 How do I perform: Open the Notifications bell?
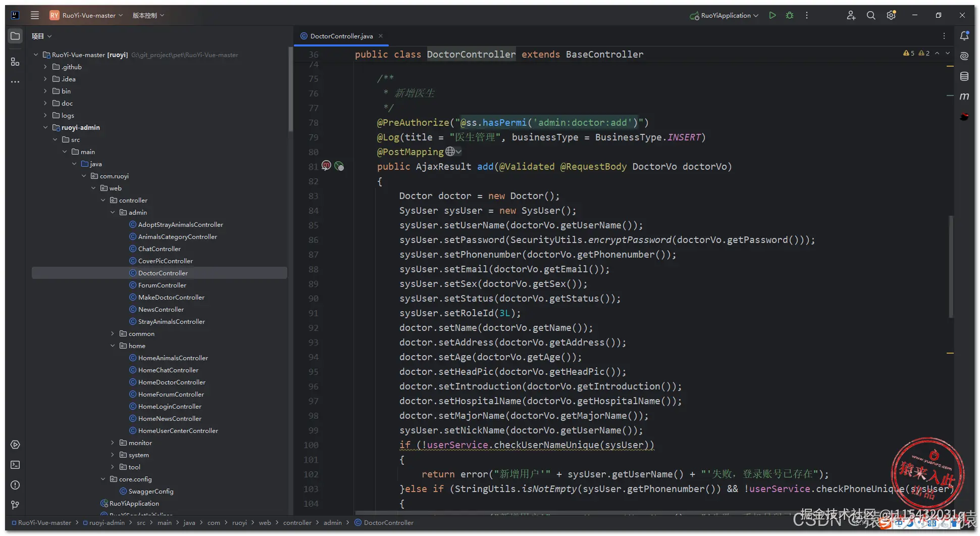tap(964, 36)
